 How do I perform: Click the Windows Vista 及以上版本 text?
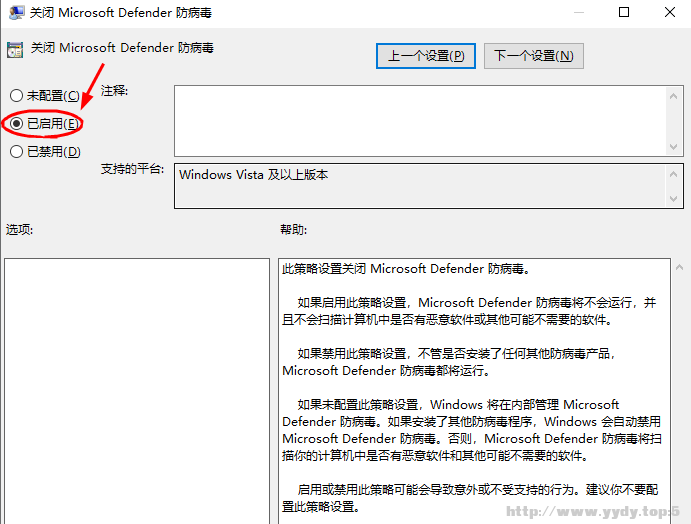point(253,175)
